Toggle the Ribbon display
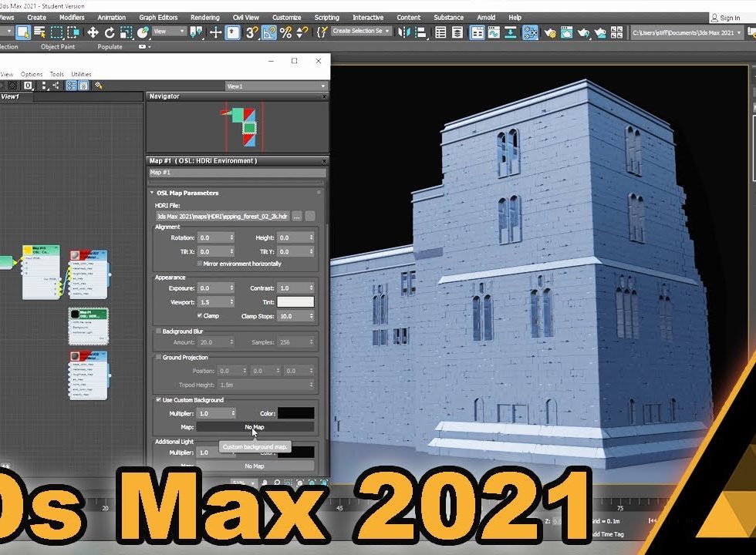Image resolution: width=756 pixels, height=555 pixels. (x=477, y=32)
